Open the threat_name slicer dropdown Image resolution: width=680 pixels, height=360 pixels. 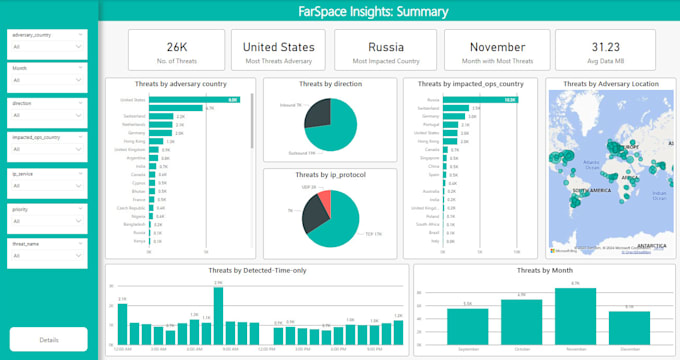pyautogui.click(x=47, y=256)
